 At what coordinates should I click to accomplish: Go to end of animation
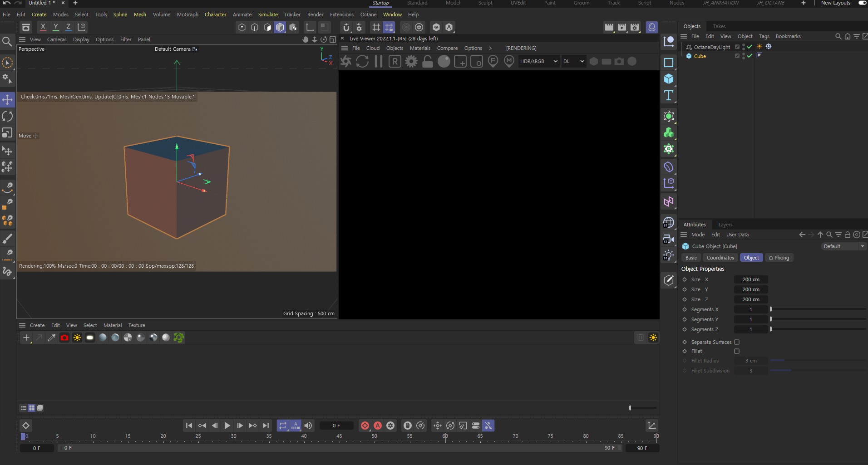pos(266,426)
